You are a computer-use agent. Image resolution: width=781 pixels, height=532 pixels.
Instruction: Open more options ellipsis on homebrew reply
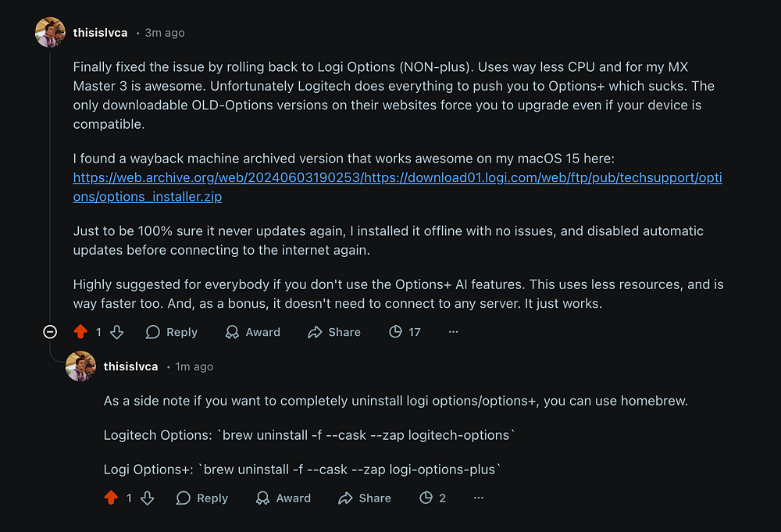[x=479, y=498]
